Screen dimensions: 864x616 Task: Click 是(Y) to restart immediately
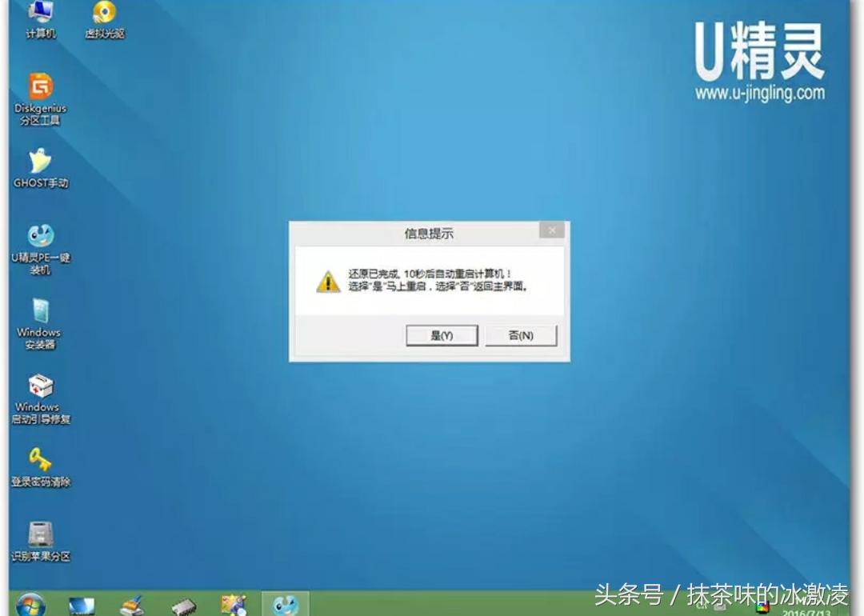(442, 335)
